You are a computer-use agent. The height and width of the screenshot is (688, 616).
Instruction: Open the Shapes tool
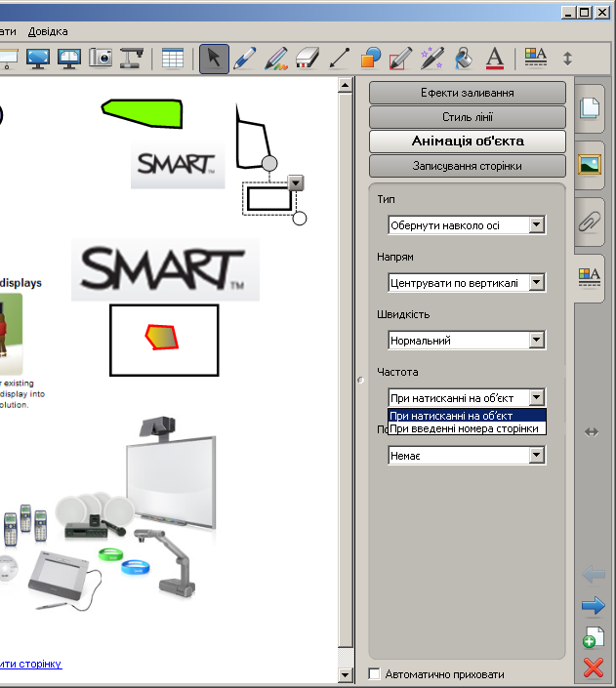pos(370,59)
